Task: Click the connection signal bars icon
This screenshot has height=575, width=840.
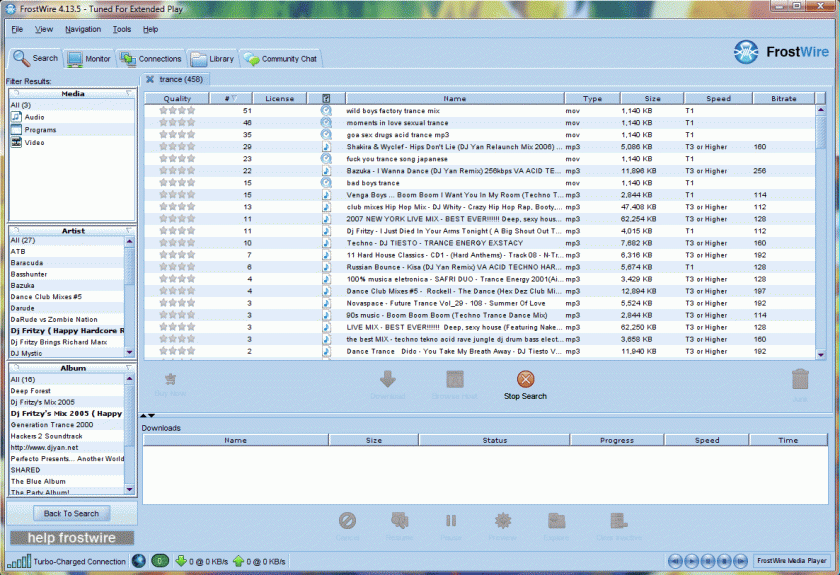Action: [19, 562]
